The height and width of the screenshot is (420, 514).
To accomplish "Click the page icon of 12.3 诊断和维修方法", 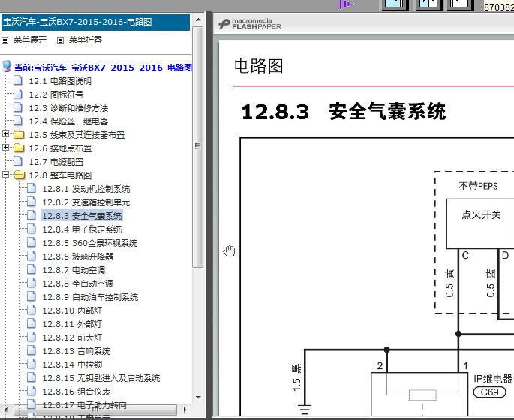I will [x=18, y=107].
